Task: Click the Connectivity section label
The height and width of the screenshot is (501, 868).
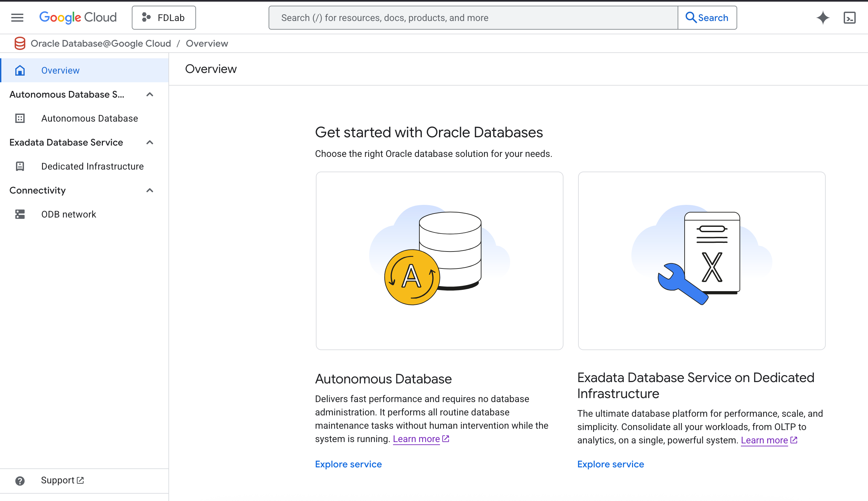Action: click(38, 190)
